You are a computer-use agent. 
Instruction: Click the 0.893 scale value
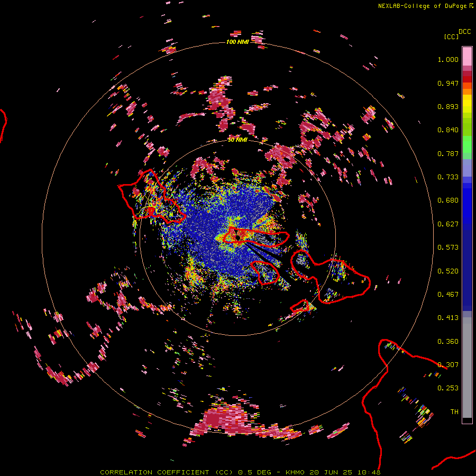coord(448,106)
